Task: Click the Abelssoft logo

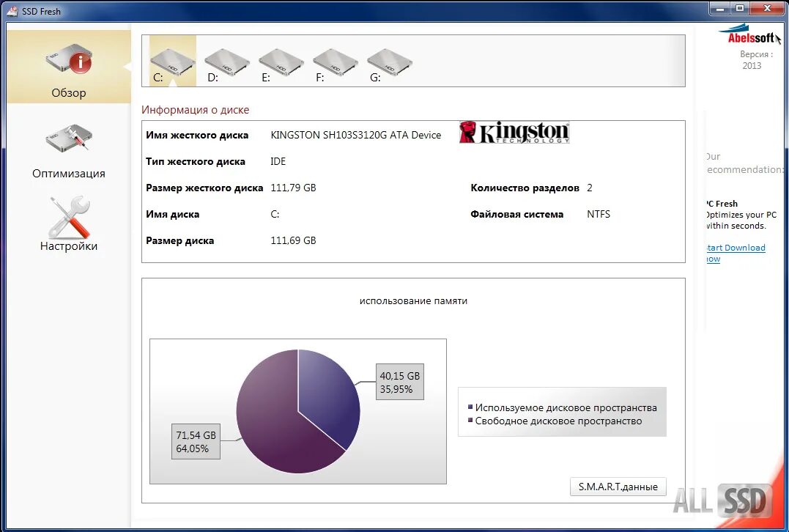Action: tap(749, 34)
